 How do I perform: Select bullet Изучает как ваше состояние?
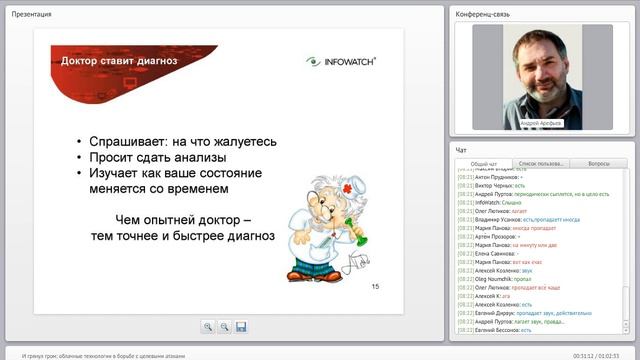pyautogui.click(x=176, y=173)
